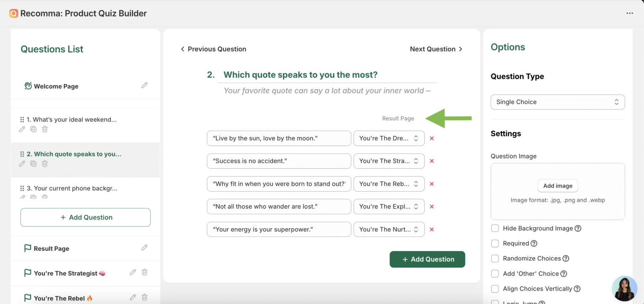Change result page for the first quote choice
This screenshot has width=644, height=304.
click(389, 138)
